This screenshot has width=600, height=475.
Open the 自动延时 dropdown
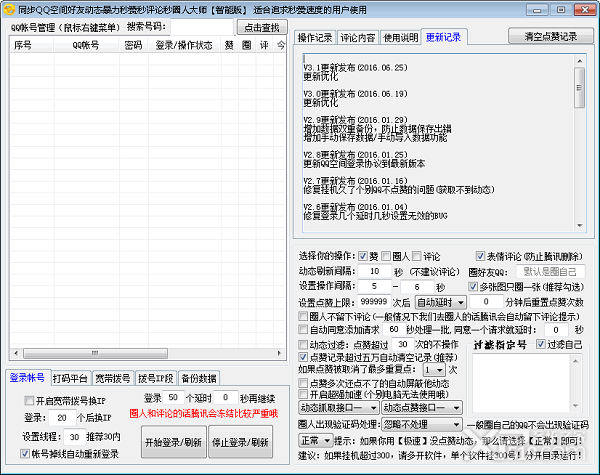[x=440, y=303]
